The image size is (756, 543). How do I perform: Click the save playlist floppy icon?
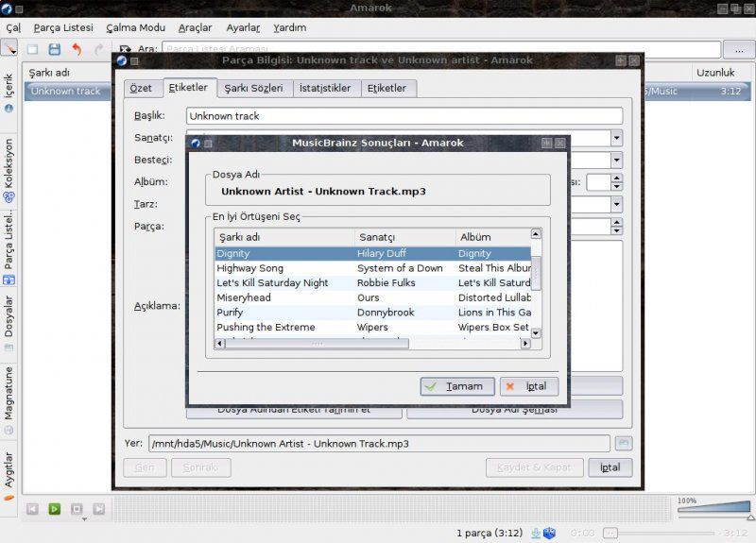tap(54, 49)
